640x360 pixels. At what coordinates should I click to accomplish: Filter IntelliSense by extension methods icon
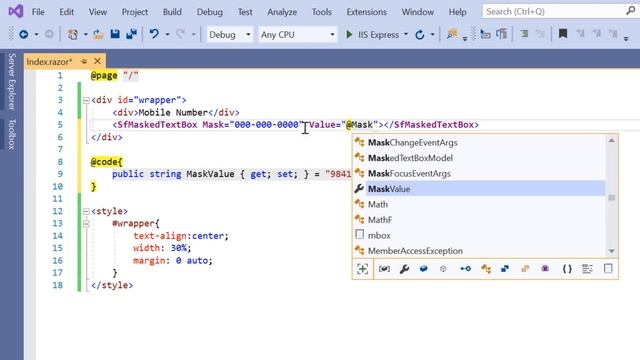point(443,269)
